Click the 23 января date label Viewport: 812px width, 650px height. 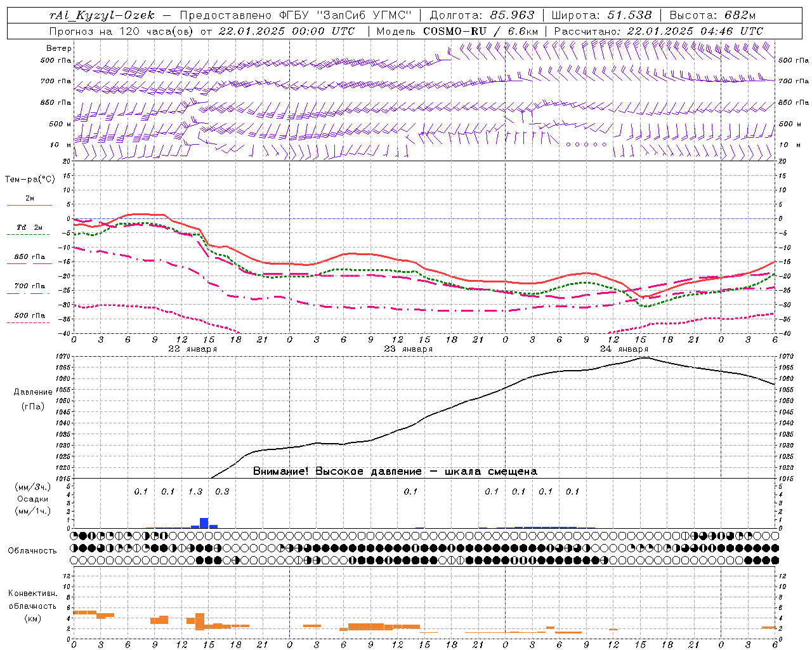[x=408, y=349]
